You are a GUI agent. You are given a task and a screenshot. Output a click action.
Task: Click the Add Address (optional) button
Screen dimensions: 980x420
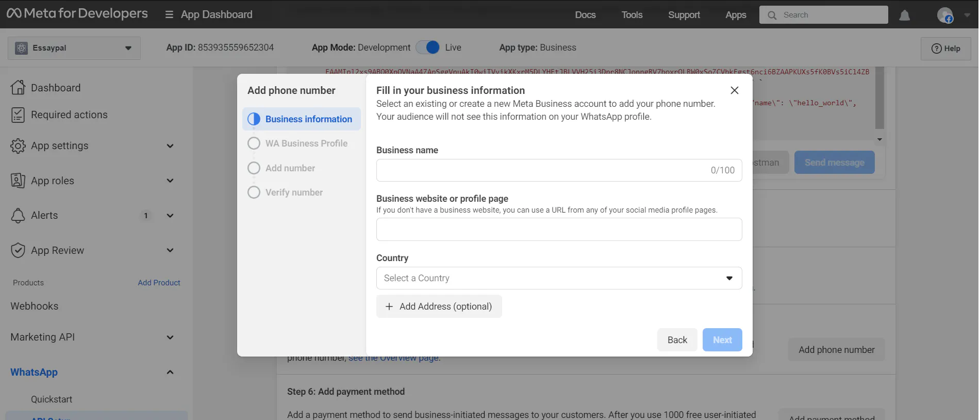tap(439, 306)
